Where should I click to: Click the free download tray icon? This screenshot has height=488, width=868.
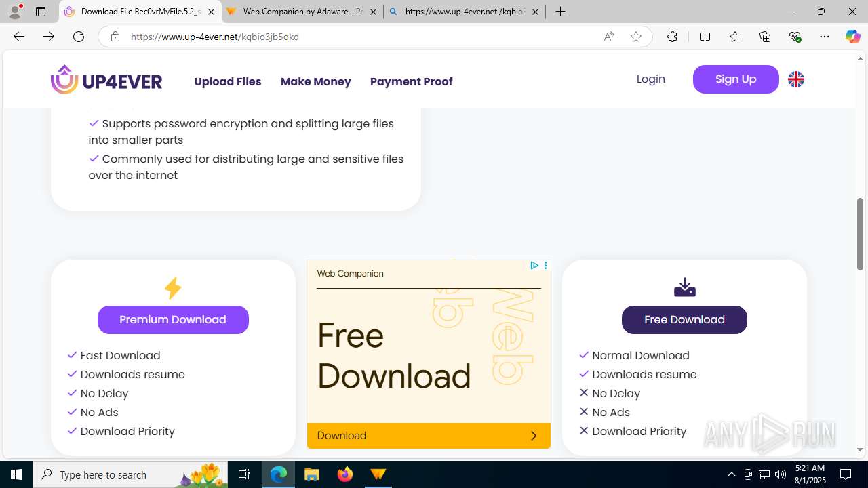pos(684,287)
